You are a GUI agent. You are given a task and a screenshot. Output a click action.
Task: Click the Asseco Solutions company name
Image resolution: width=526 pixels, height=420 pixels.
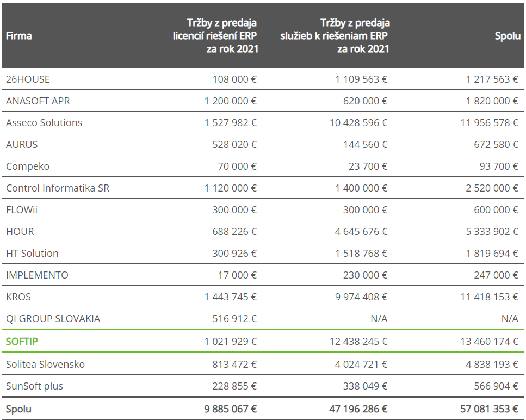pyautogui.click(x=44, y=123)
